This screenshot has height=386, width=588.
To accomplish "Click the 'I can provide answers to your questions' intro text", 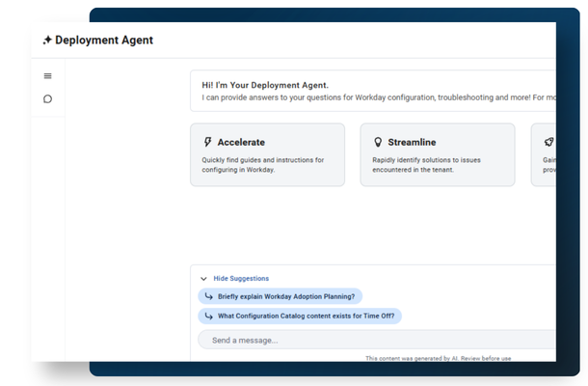I will 379,97.
